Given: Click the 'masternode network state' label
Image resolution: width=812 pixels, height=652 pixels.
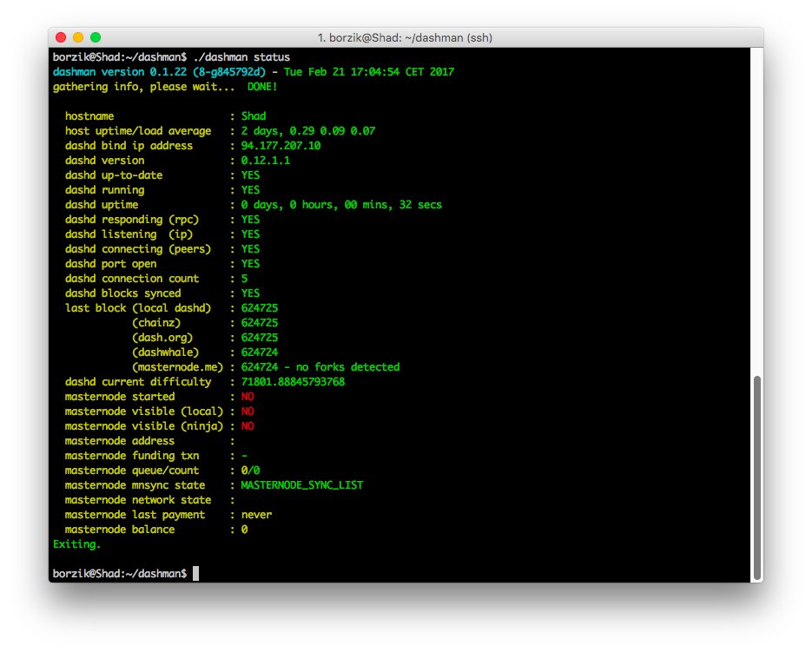Looking at the screenshot, I should click(x=138, y=500).
